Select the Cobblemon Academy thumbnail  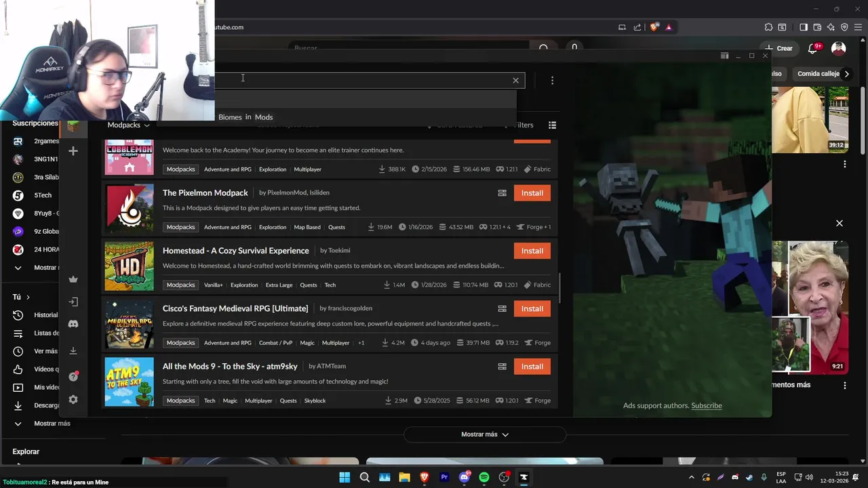(x=129, y=158)
